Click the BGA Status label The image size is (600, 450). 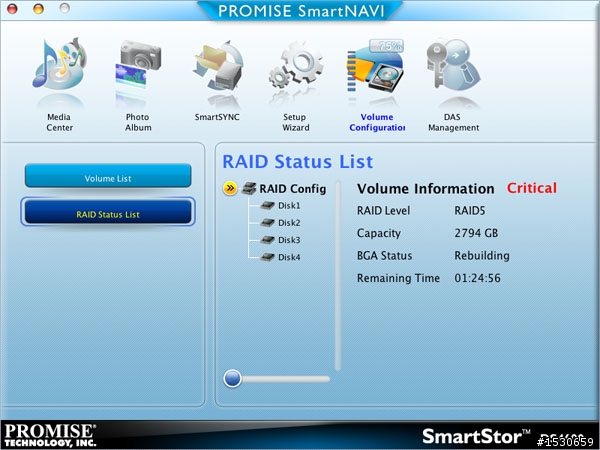point(384,256)
